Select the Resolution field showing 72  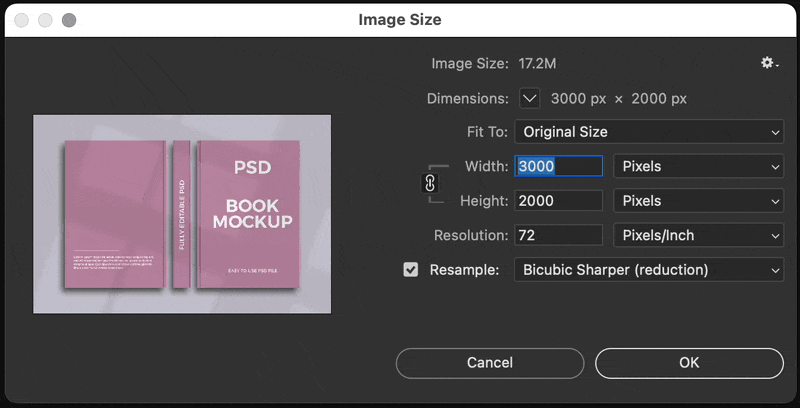click(558, 236)
